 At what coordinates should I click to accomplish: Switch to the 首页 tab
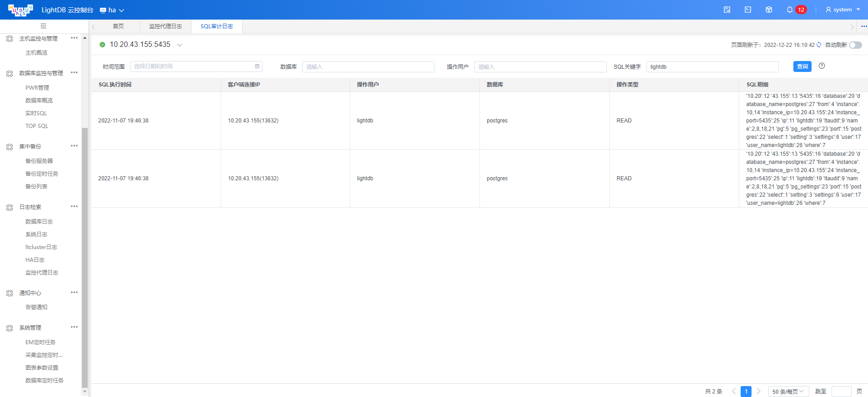click(x=118, y=26)
